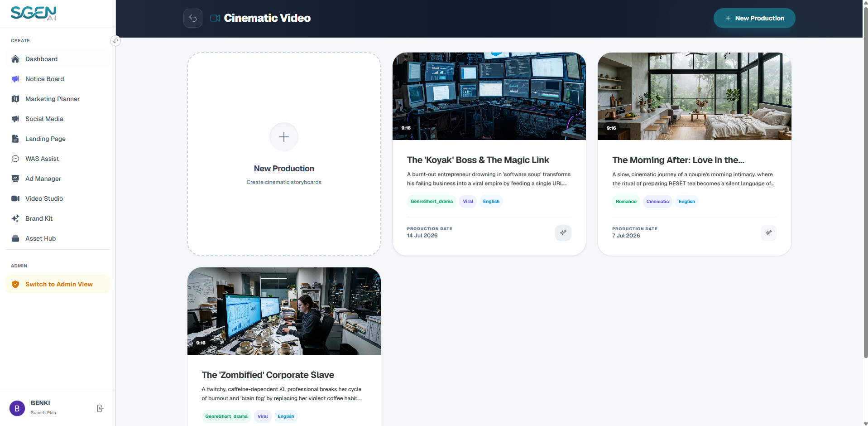Viewport: 868px width, 426px height.
Task: Click the Video Studio camera icon
Action: tap(15, 198)
